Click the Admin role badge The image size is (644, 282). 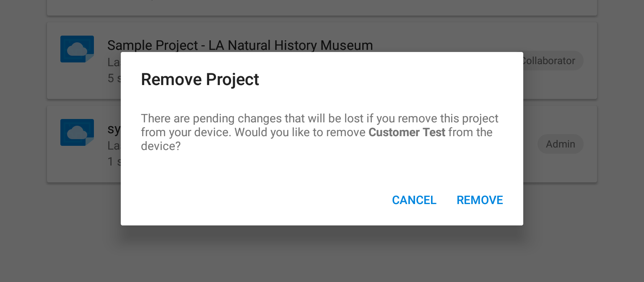(560, 144)
